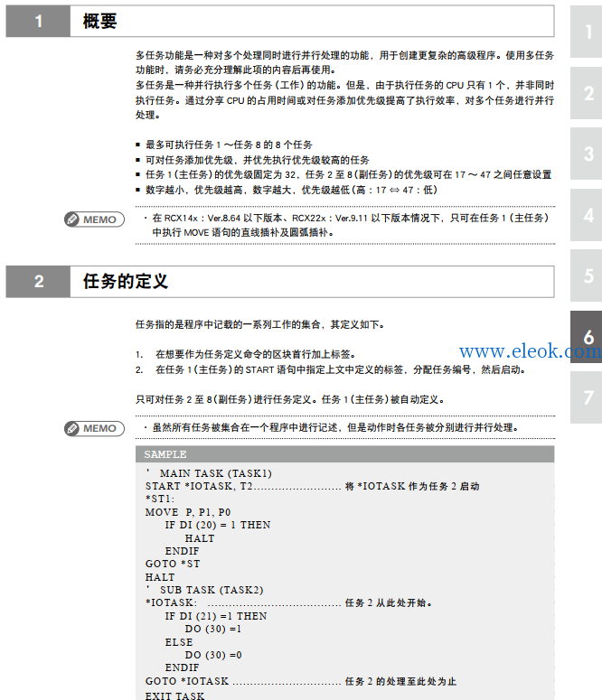Click bullet 任务 1(主任务)的优先级固定为 32
This screenshot has height=700, width=602.
pyautogui.click(x=349, y=174)
